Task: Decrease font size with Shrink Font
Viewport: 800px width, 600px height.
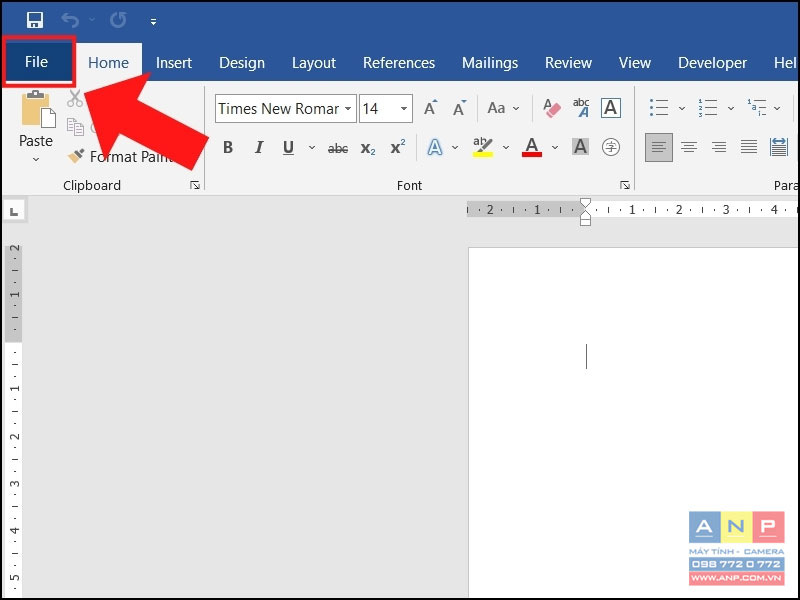Action: [x=460, y=108]
